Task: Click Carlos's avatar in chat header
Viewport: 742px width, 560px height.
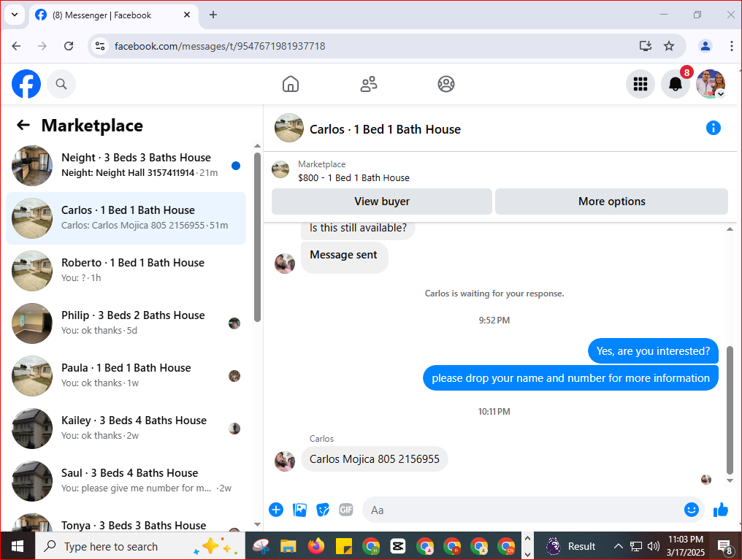Action: (x=288, y=128)
